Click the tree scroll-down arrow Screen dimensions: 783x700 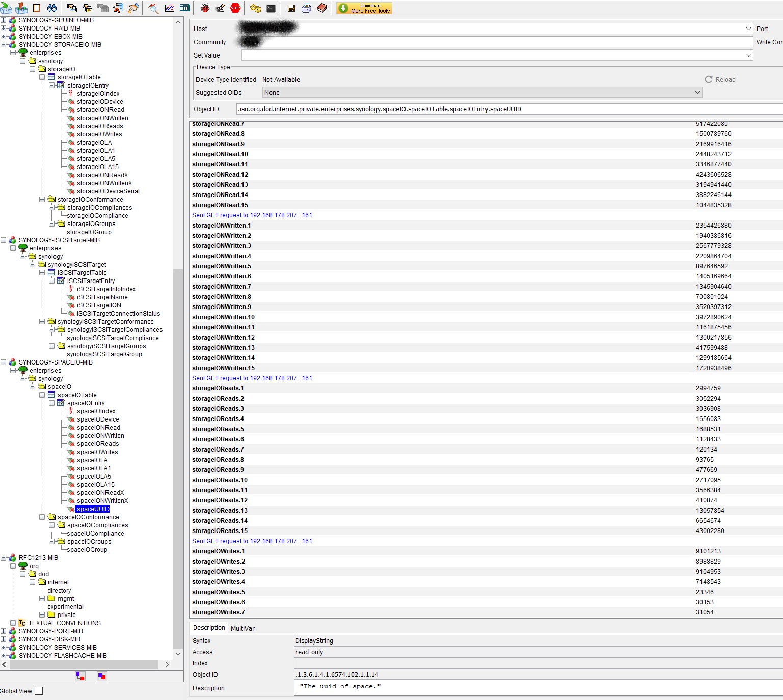178,654
